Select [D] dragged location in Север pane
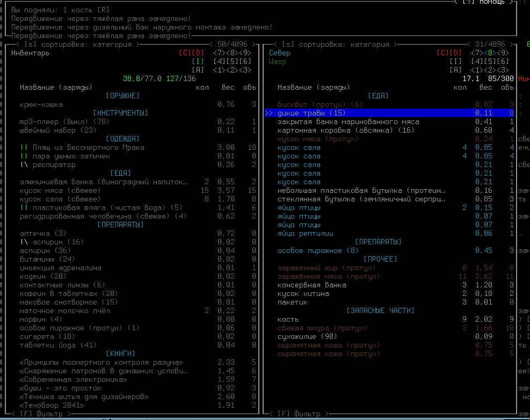The height and width of the screenshot is (420, 530). click(x=456, y=53)
